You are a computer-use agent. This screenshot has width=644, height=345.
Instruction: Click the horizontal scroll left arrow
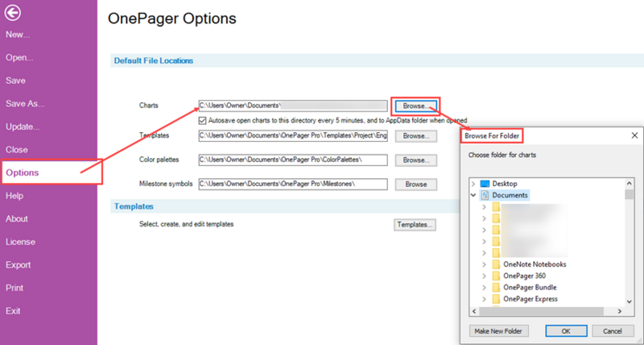tap(474, 312)
